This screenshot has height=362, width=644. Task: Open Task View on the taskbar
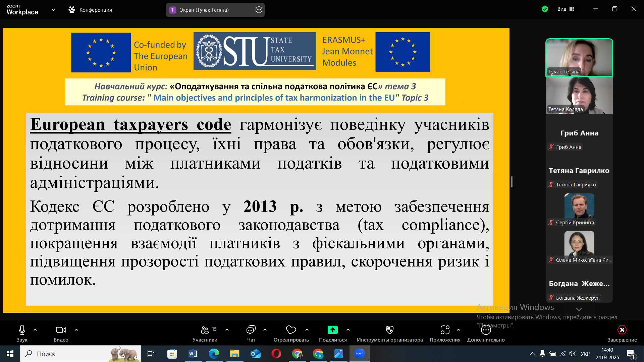[151, 354]
